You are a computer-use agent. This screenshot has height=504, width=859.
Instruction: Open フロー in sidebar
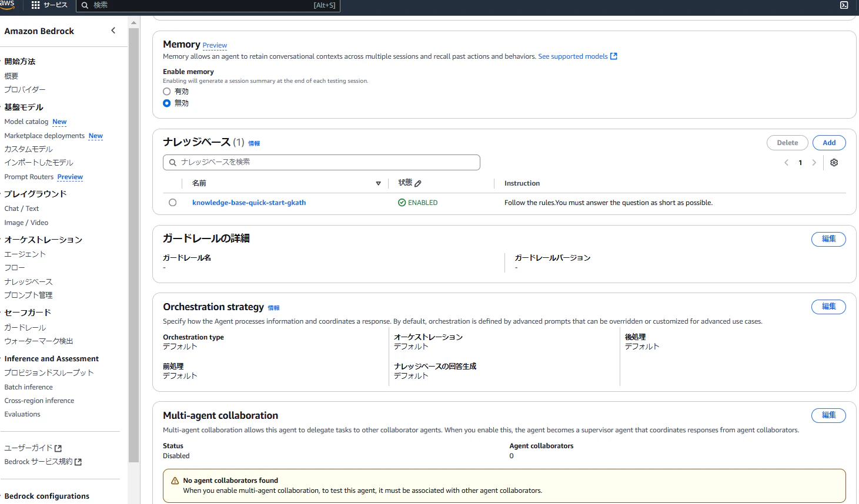pyautogui.click(x=15, y=267)
